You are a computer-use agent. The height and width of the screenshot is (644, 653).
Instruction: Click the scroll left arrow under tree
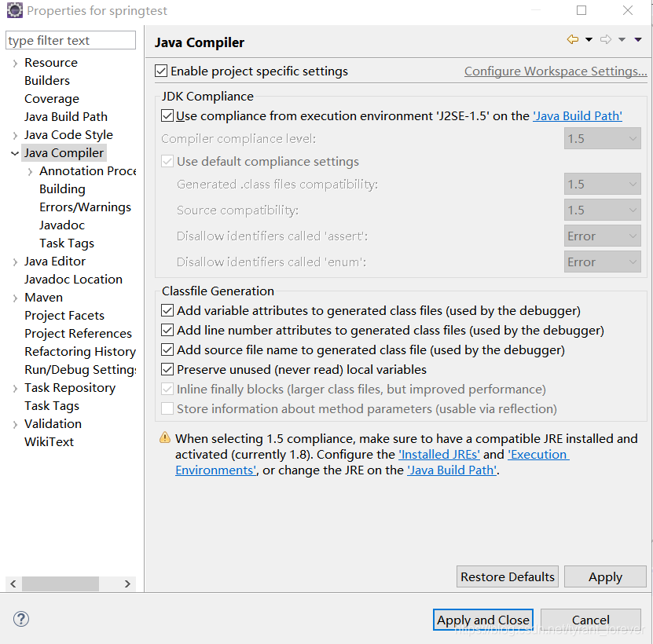click(13, 584)
